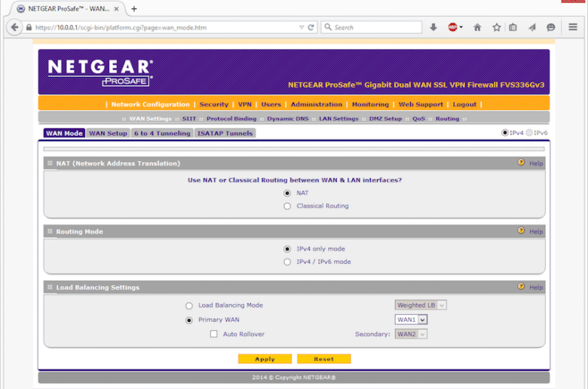Select the WAN Mode tab

pos(65,133)
